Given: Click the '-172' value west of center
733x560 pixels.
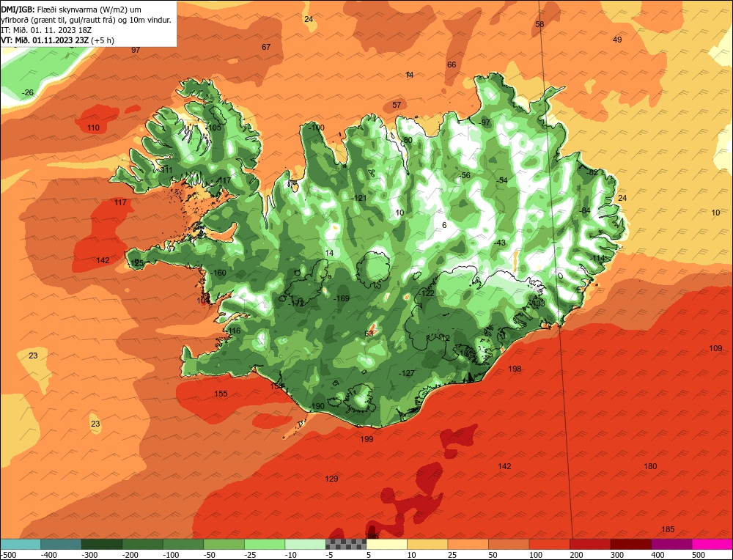Looking at the screenshot, I should [x=296, y=303].
